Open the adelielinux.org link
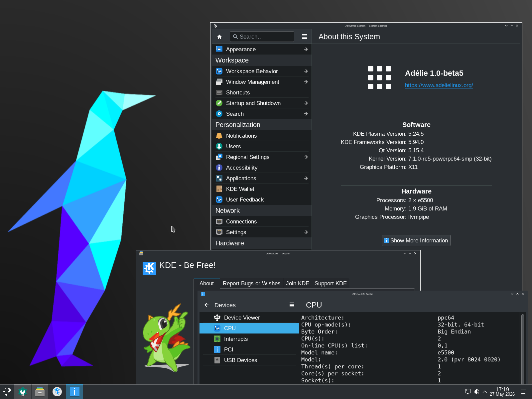 point(439,85)
